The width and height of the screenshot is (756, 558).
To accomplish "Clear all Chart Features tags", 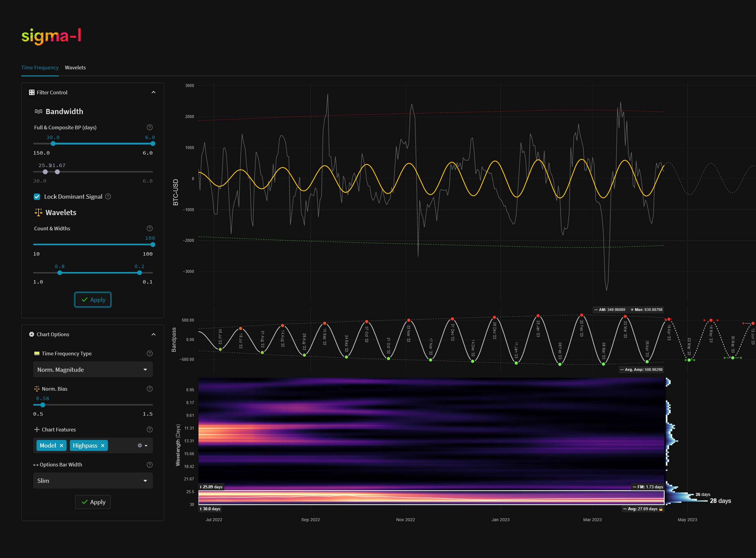I will pos(140,445).
